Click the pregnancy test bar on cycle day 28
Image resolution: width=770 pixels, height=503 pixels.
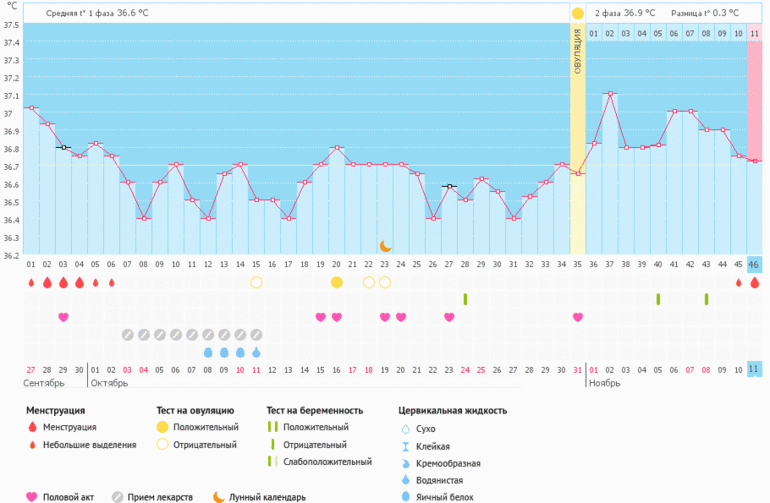pos(465,299)
